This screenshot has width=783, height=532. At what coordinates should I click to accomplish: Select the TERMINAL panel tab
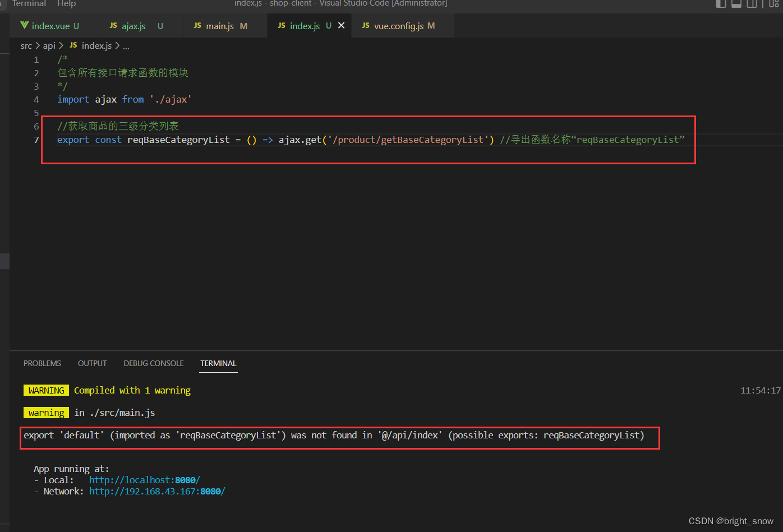tap(218, 363)
